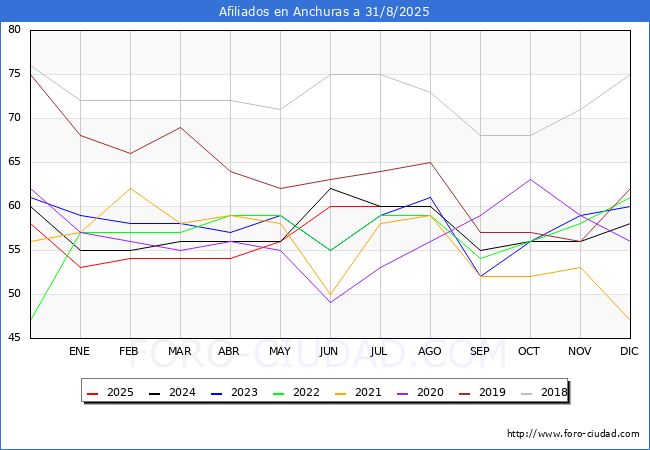Click the chart title 'Afiliados en Anchuras a 31/8/2025'
Image resolution: width=650 pixels, height=450 pixels.
324,11
